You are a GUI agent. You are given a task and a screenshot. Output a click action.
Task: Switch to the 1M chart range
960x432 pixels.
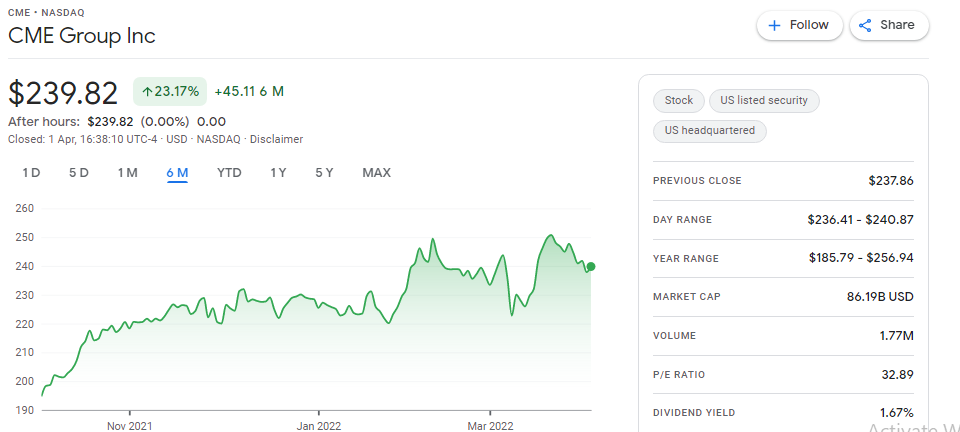[127, 173]
